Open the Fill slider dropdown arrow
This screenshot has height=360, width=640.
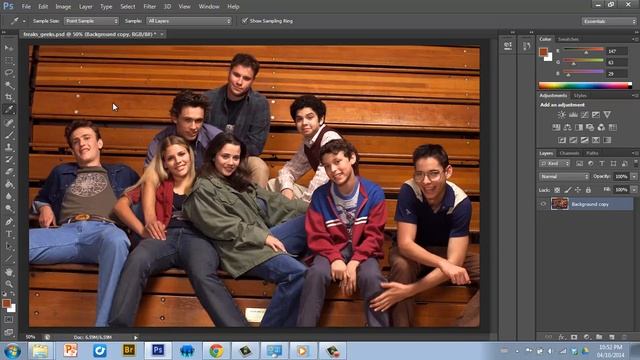pos(634,190)
